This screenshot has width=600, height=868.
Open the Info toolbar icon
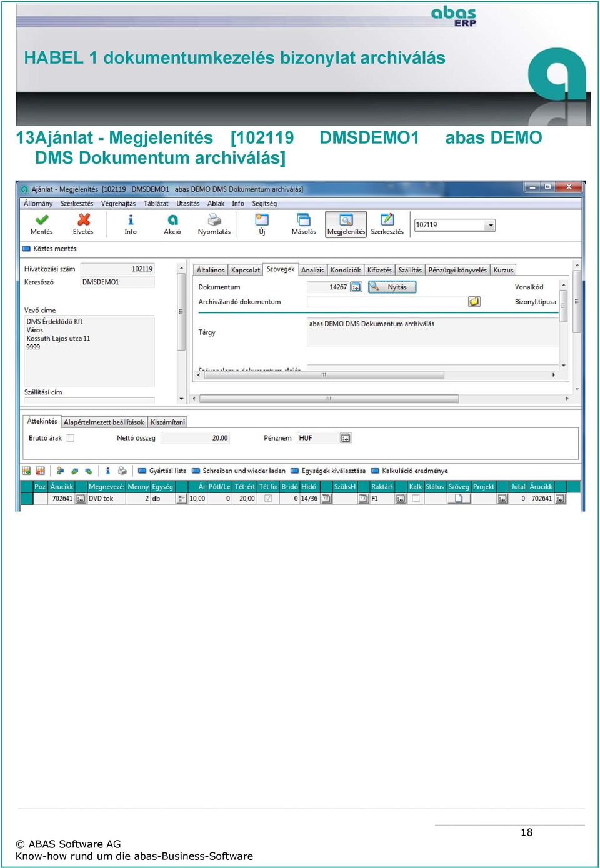(x=130, y=220)
